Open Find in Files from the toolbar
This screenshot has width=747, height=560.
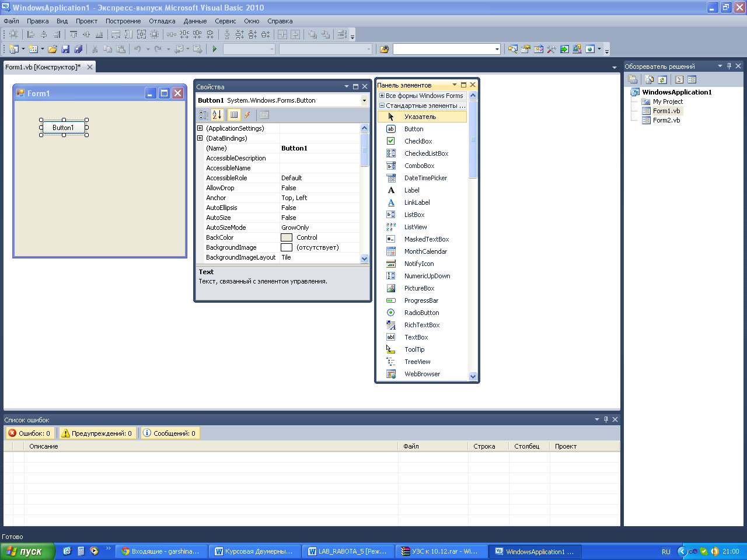[384, 49]
